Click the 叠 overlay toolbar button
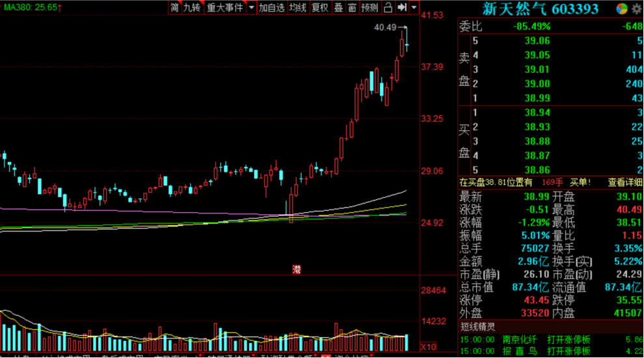The width and height of the screenshot is (644, 358). point(338,7)
